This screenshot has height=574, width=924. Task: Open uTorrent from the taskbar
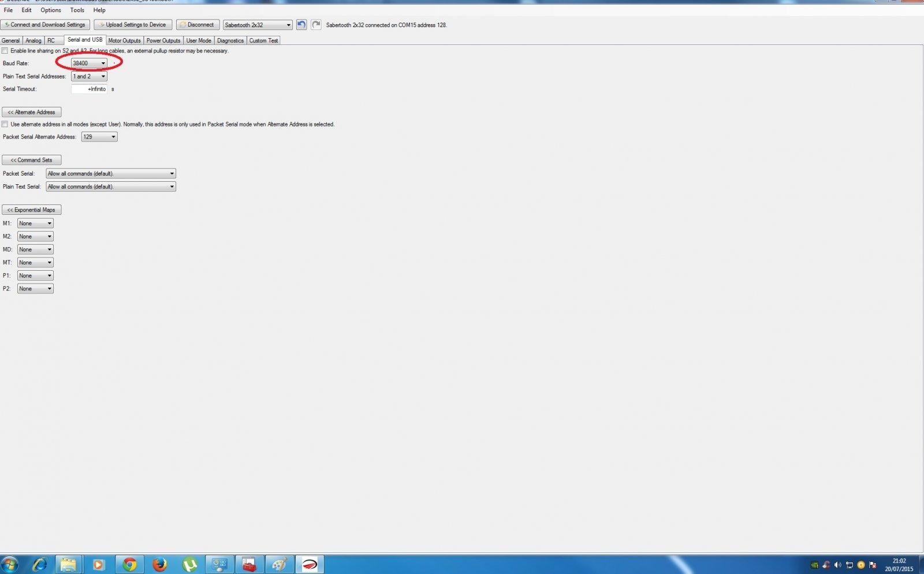(x=189, y=565)
